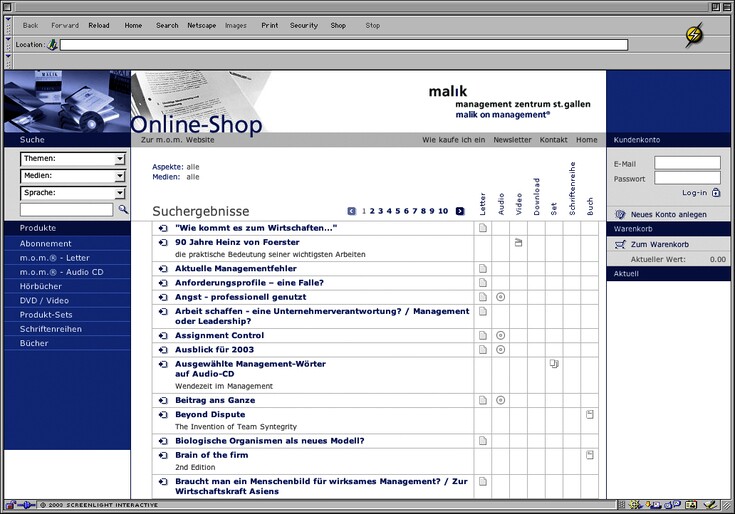Open Hörbücher category

41,286
